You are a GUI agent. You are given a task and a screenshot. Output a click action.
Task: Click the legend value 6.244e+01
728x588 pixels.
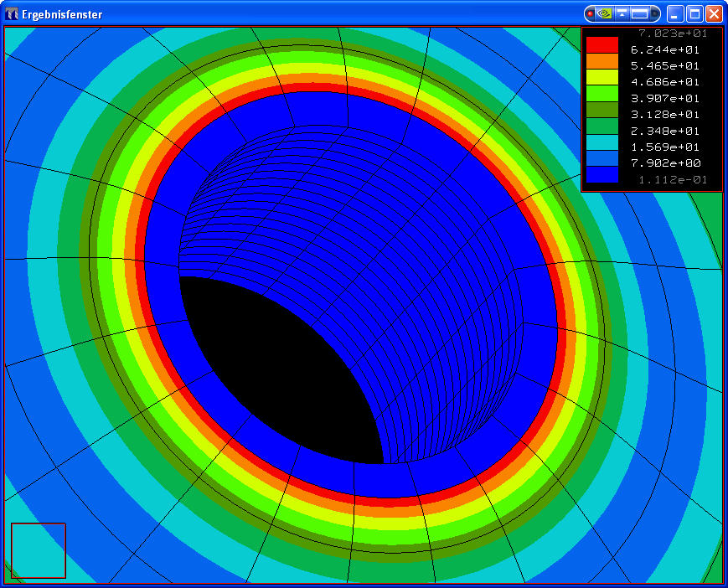665,49
